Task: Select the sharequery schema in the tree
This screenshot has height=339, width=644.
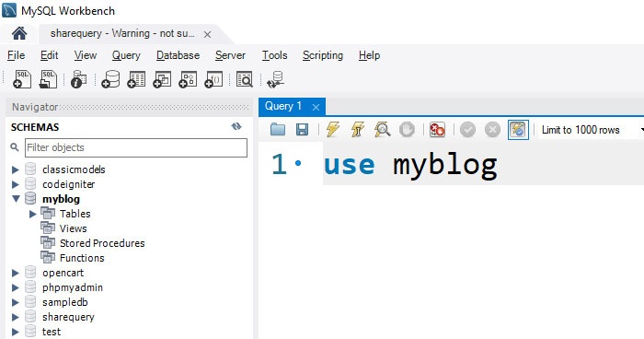Action: pos(68,317)
